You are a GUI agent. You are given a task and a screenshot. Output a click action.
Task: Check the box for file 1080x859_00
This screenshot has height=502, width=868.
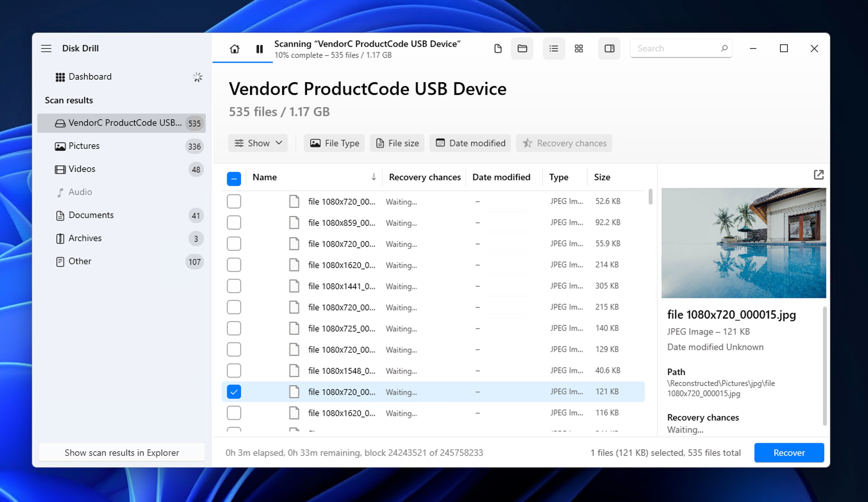(x=234, y=222)
